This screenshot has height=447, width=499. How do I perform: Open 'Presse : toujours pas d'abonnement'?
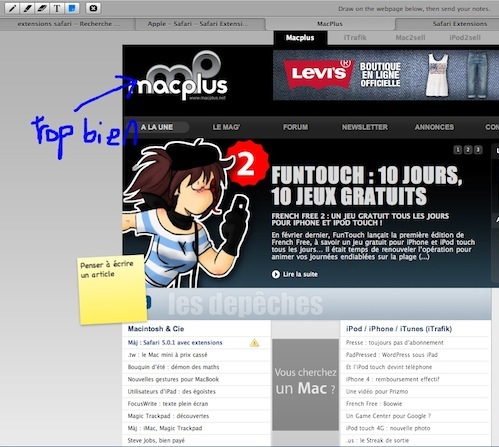[395, 343]
